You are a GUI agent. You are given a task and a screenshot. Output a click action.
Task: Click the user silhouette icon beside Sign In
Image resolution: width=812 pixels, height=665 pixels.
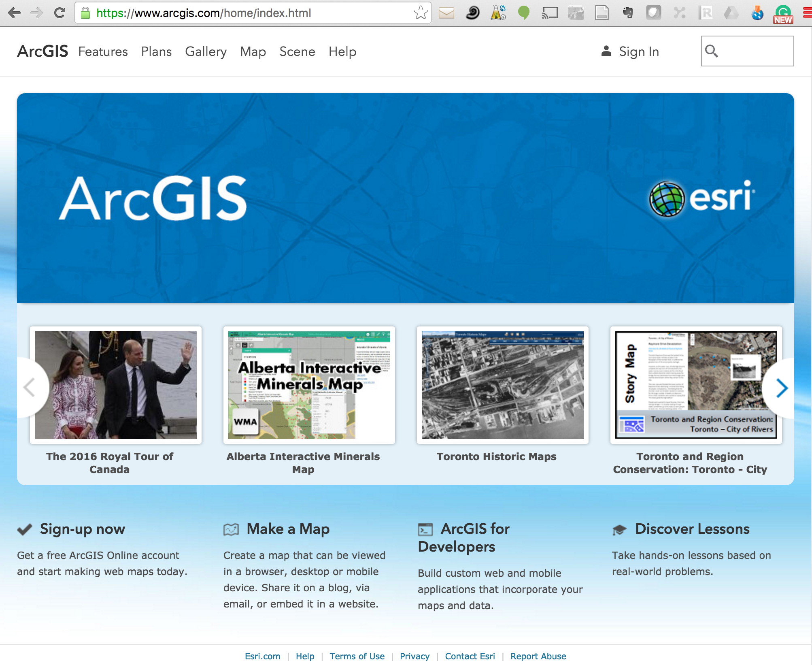point(606,51)
